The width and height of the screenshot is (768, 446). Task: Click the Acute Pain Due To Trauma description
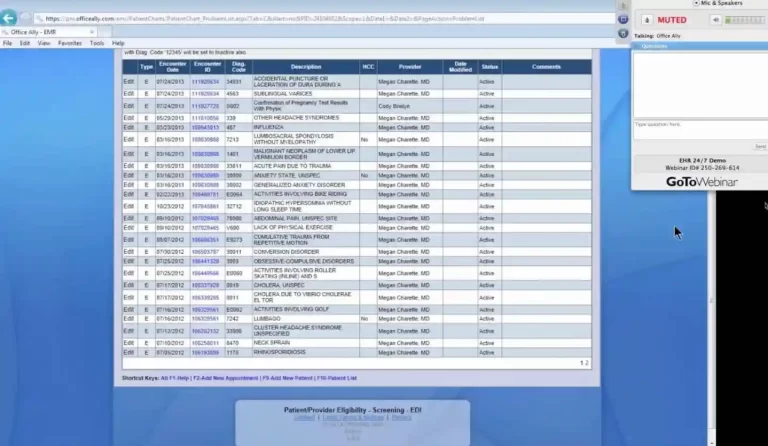(292, 166)
